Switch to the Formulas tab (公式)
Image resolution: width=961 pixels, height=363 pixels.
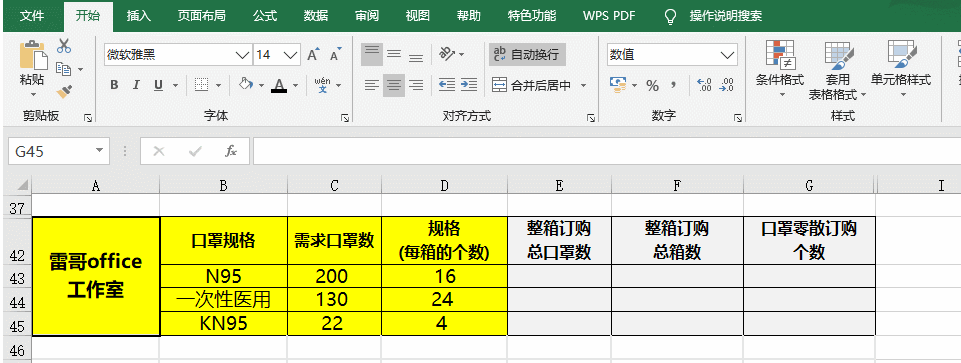(265, 16)
